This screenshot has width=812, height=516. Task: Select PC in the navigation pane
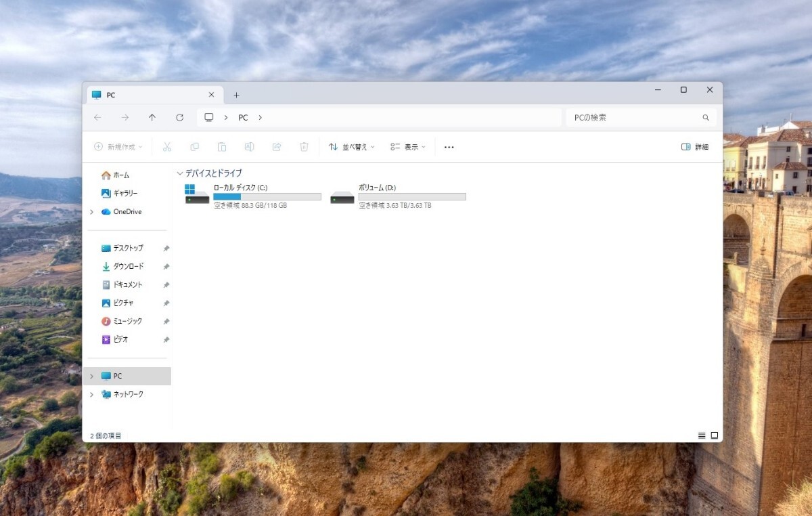(x=127, y=377)
